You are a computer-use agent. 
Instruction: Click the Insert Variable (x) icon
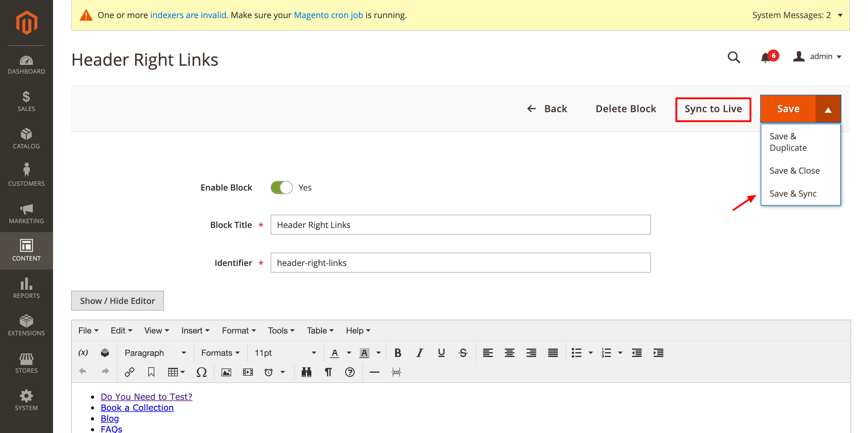[83, 353]
